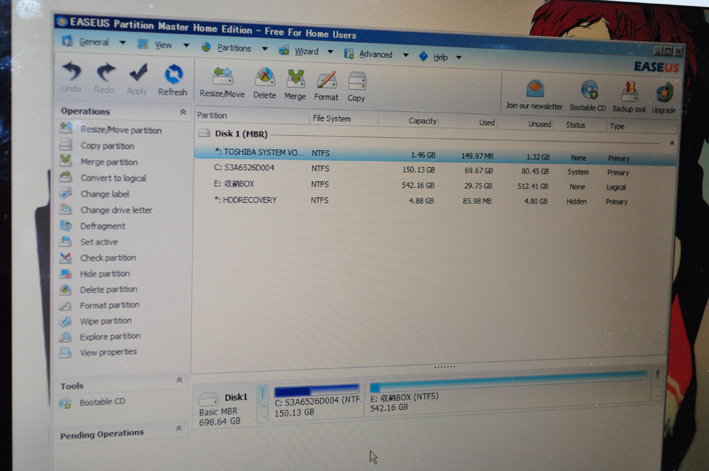
Task: Select C: S3A6526D004 block in disk map
Action: tap(317, 402)
